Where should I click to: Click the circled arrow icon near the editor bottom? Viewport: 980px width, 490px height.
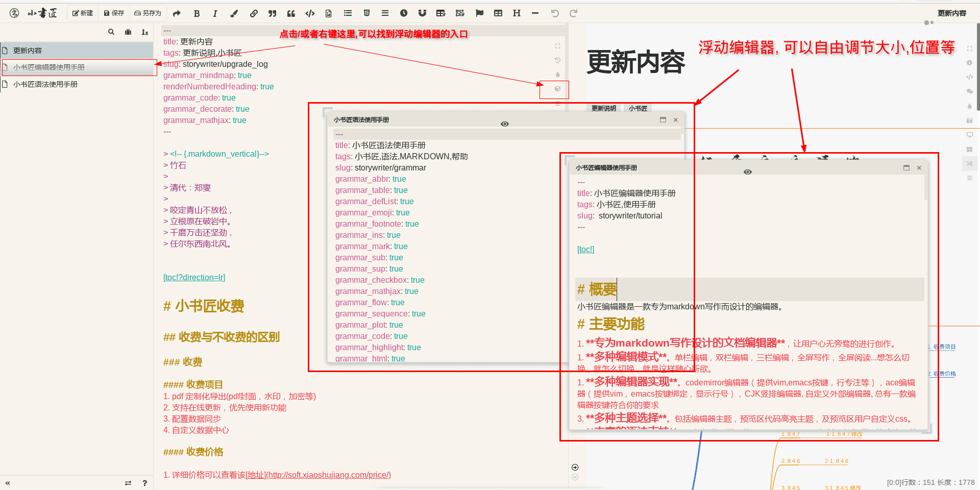pyautogui.click(x=575, y=468)
